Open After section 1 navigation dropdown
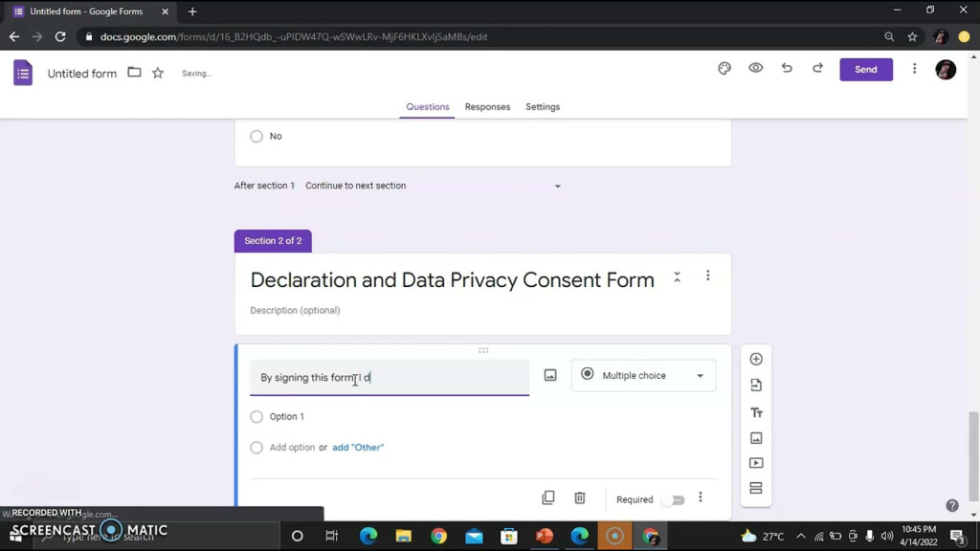The width and height of the screenshot is (980, 551). (x=434, y=186)
